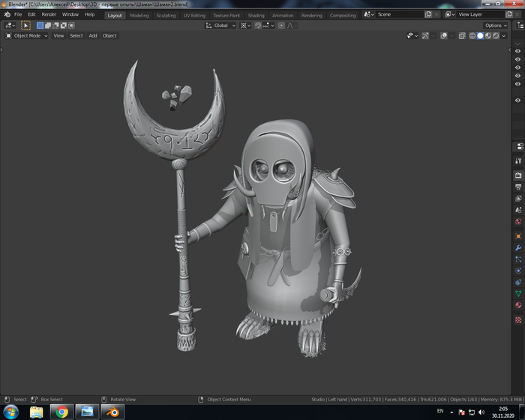Image resolution: width=525 pixels, height=420 pixels.
Task: Open the World properties globe icon
Action: (x=517, y=222)
